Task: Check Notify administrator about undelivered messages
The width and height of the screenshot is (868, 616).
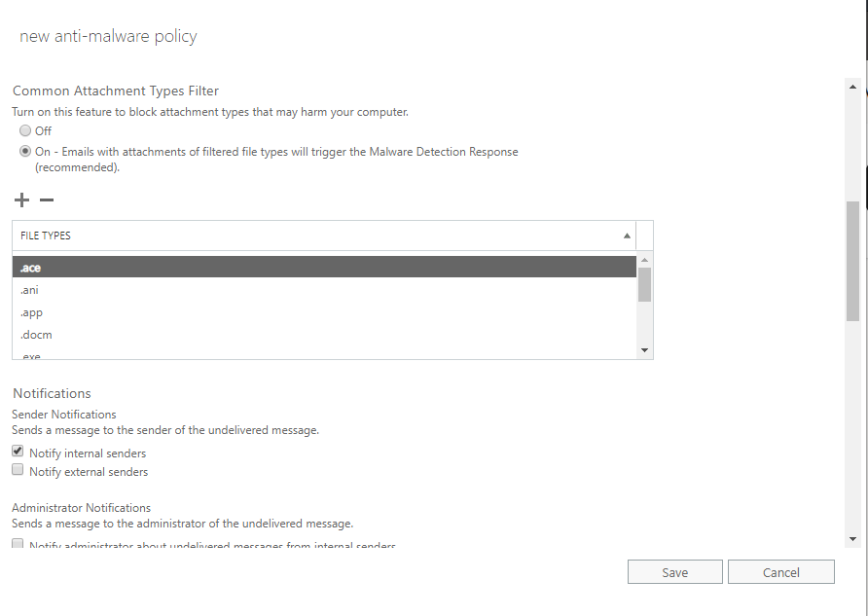Action: click(17, 543)
